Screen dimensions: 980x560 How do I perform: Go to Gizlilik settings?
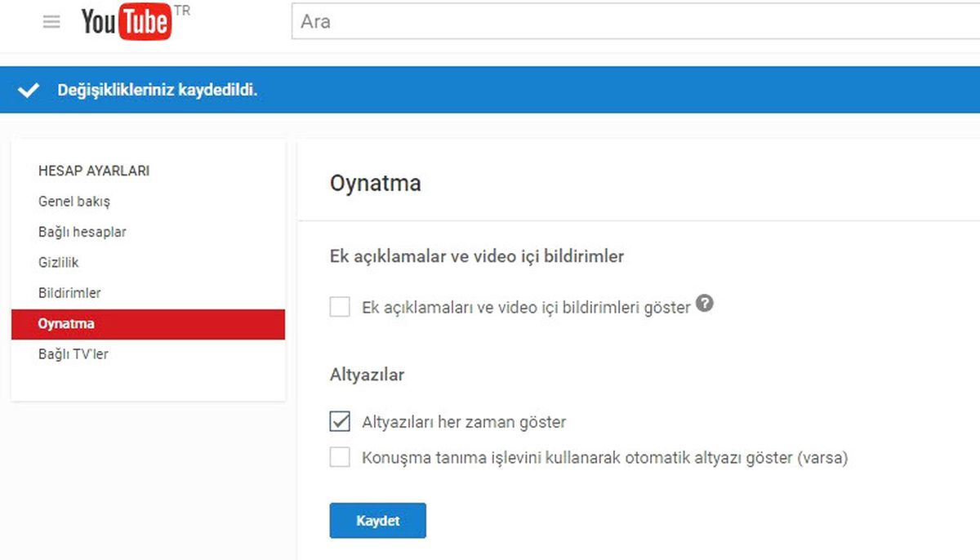[59, 263]
